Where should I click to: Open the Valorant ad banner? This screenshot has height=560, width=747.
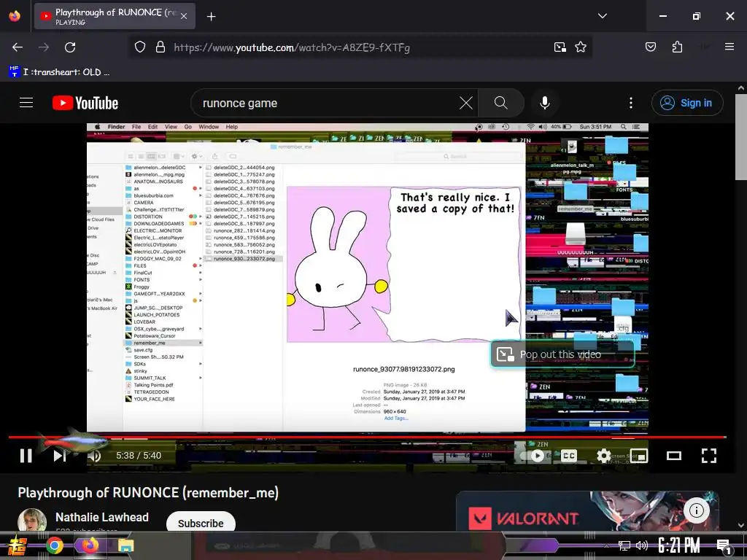pos(587,511)
